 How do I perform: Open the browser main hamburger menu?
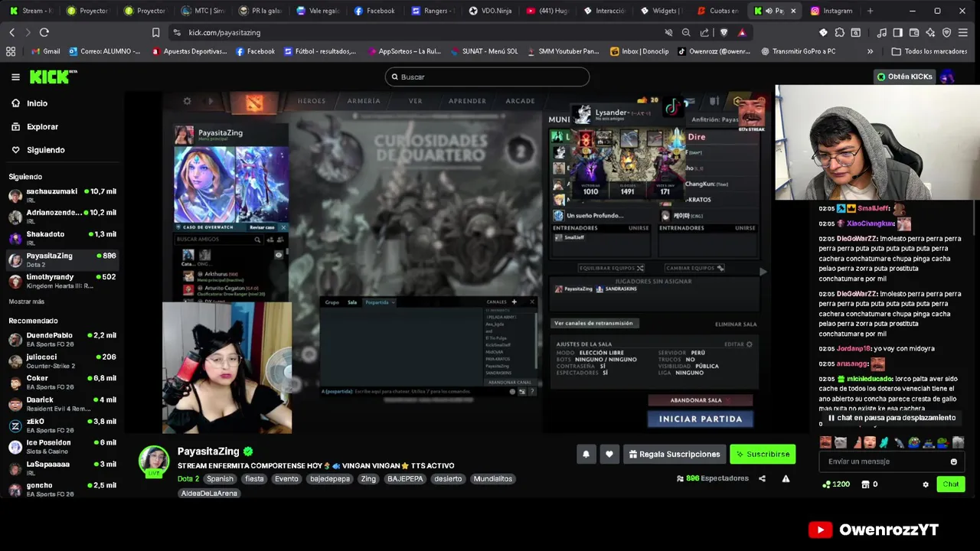(963, 32)
